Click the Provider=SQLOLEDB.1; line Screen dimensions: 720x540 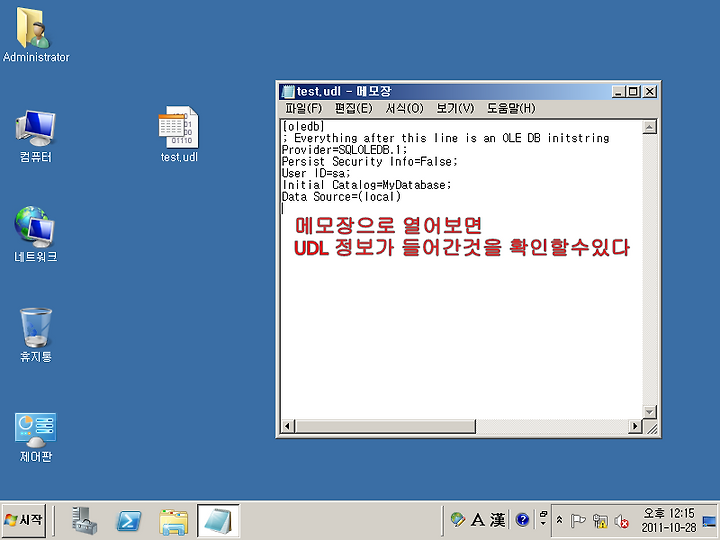pyautogui.click(x=344, y=150)
